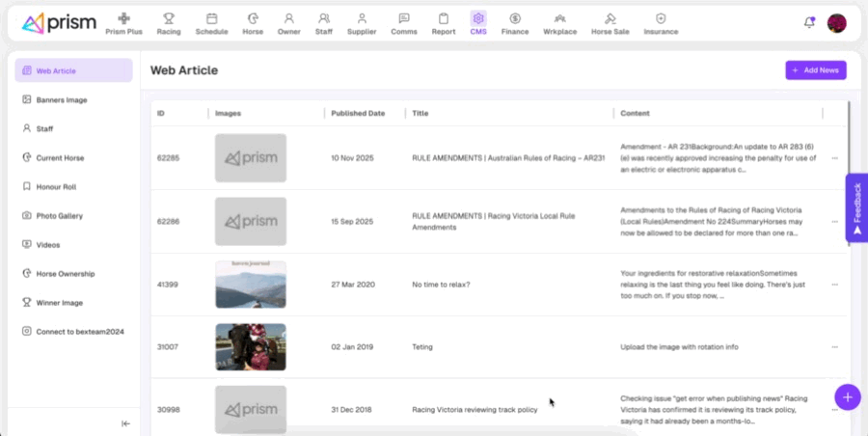This screenshot has width=868, height=436.
Task: Click the Add News button
Action: coord(815,70)
